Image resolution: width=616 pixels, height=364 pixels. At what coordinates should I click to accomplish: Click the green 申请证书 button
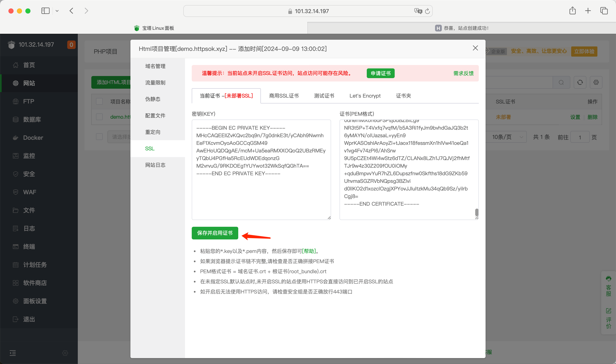tap(380, 73)
